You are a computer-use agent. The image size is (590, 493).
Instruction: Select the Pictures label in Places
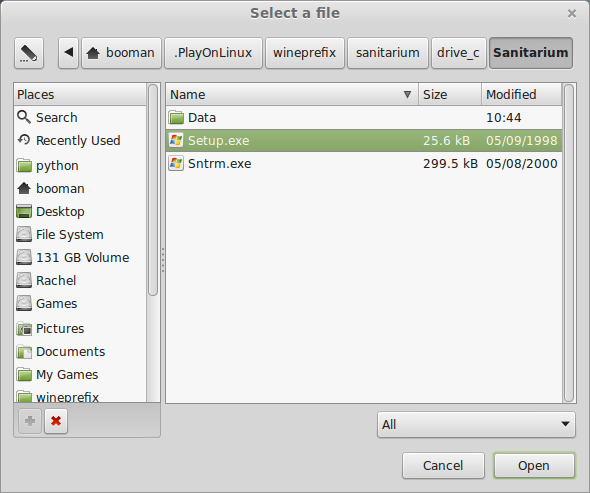pyautogui.click(x=60, y=329)
